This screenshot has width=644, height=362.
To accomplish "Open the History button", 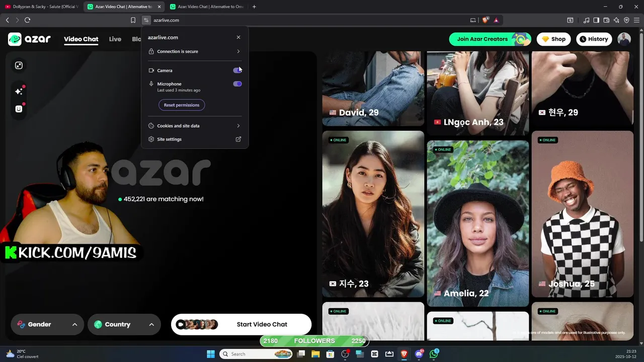I will coord(594,39).
